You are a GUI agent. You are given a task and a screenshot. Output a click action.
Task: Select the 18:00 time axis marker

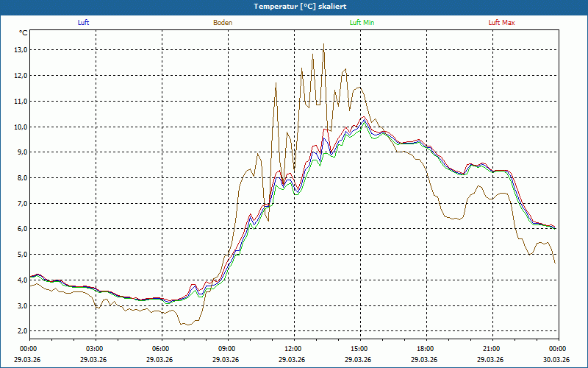click(426, 349)
